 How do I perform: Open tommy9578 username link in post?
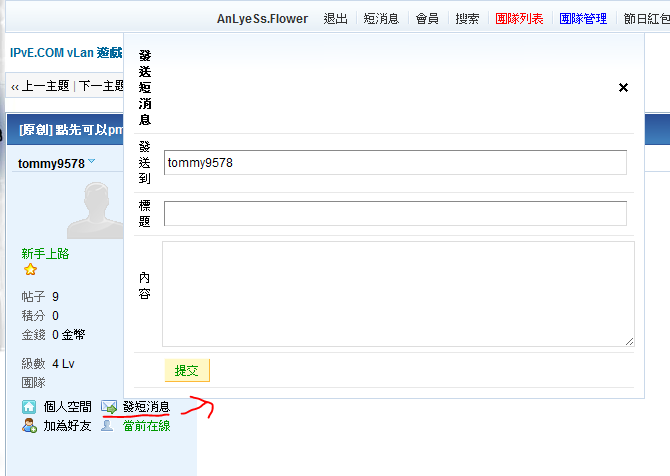[x=51, y=164]
